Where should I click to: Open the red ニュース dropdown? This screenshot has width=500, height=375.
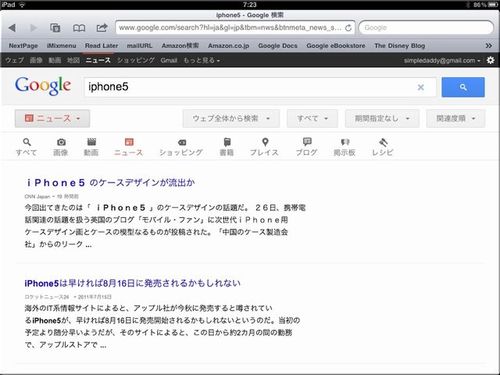(52, 119)
